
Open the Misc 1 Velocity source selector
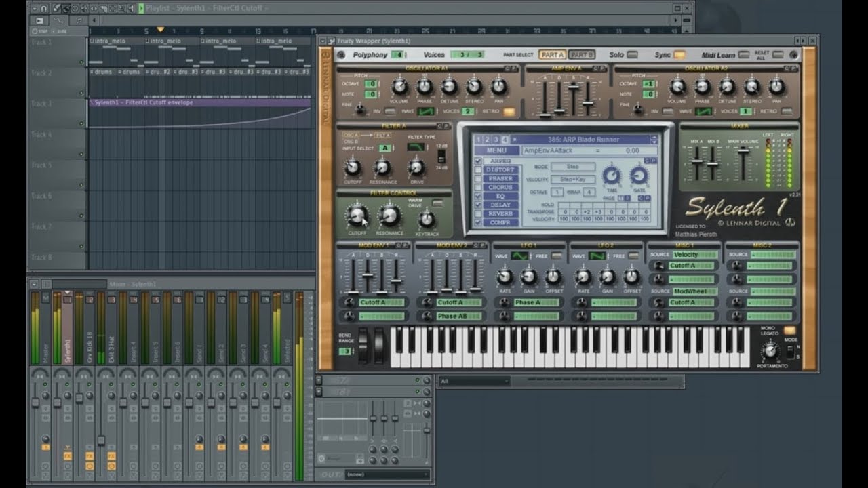[695, 255]
